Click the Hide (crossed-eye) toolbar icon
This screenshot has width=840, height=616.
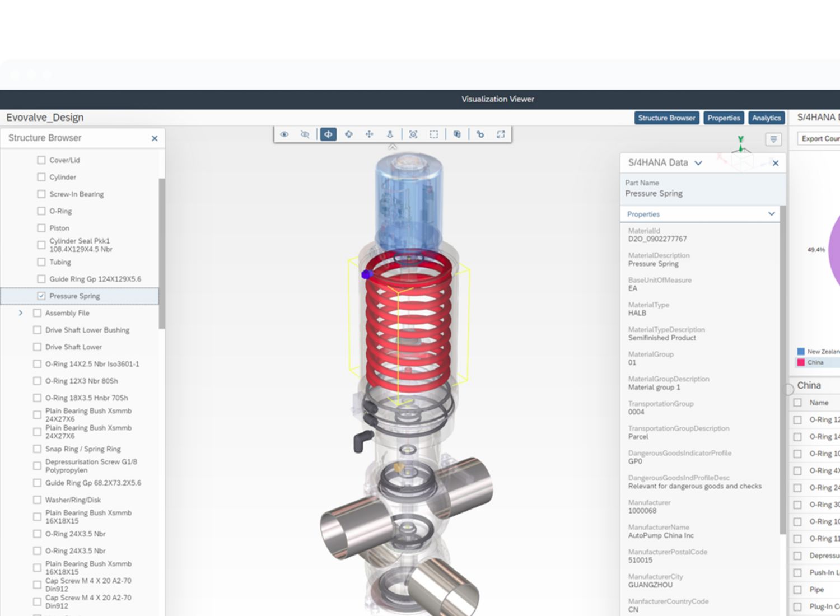pyautogui.click(x=305, y=134)
